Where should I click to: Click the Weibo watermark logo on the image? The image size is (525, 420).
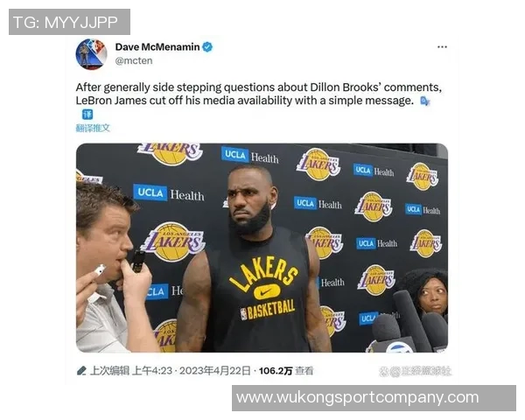pyautogui.click(x=415, y=371)
